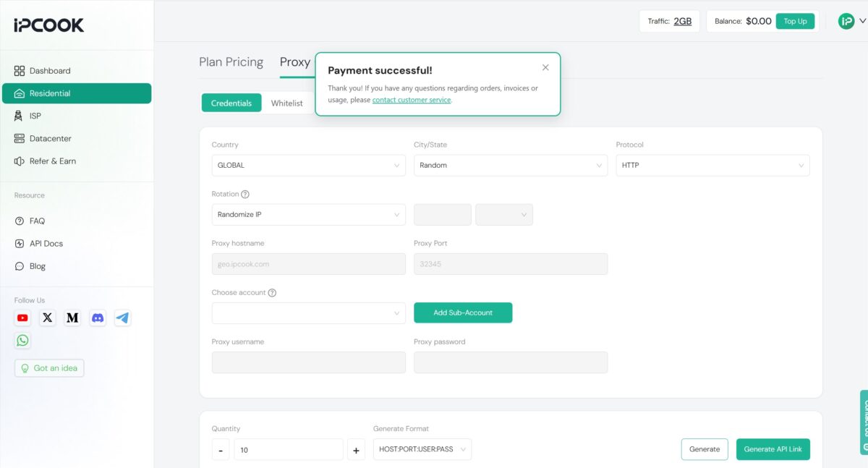The width and height of the screenshot is (868, 468).
Task: Open the Medium social icon
Action: pos(72,318)
